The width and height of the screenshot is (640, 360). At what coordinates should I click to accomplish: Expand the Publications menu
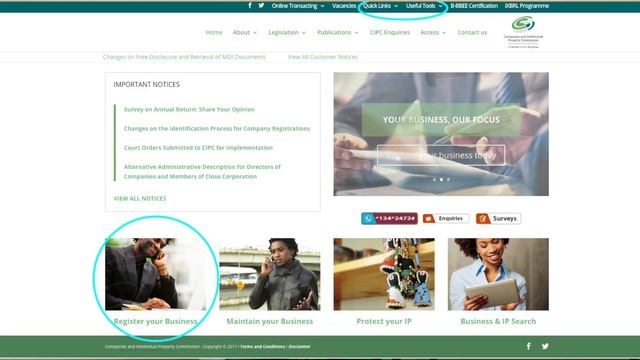(x=338, y=32)
